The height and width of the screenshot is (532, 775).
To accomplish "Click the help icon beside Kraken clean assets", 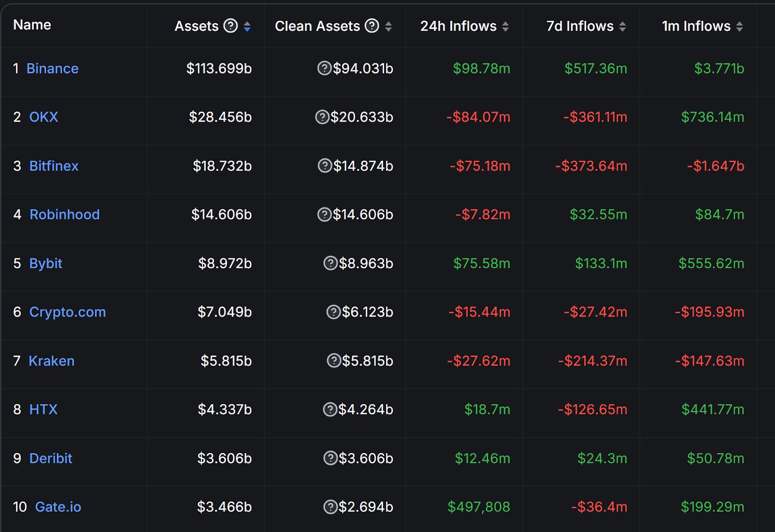I will point(334,361).
